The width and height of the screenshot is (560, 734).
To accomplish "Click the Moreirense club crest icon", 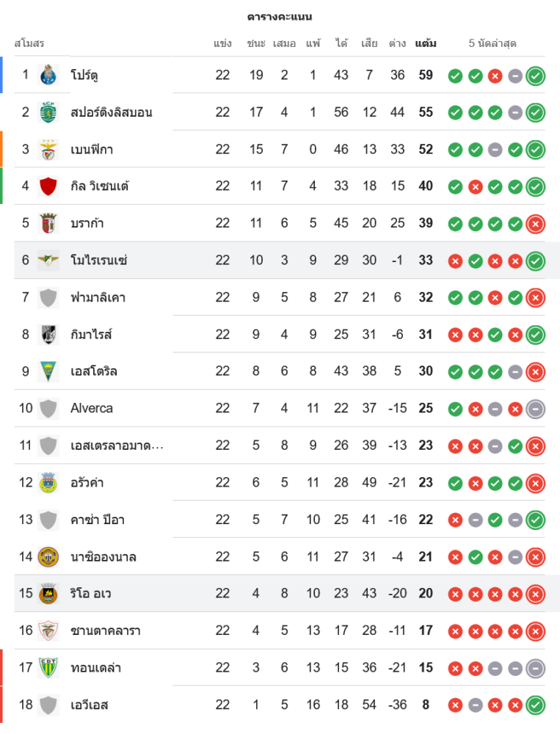I will pyautogui.click(x=48, y=260).
